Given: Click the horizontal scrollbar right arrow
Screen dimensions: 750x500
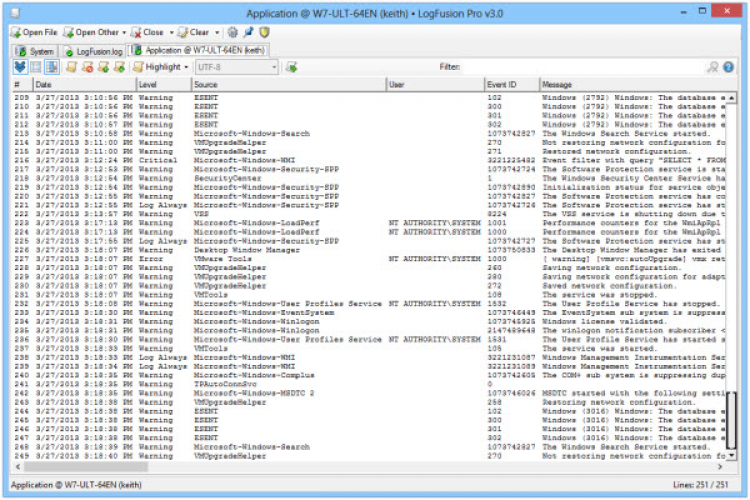Looking at the screenshot, I should [720, 467].
